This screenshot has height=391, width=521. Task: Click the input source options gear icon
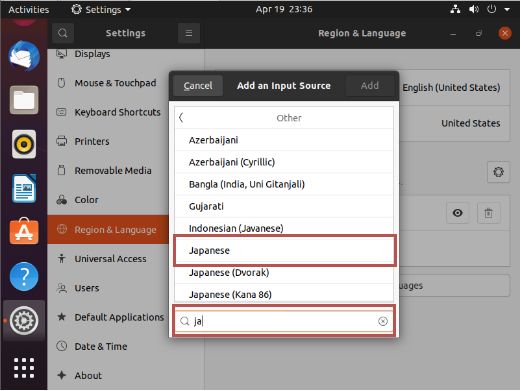pos(498,172)
